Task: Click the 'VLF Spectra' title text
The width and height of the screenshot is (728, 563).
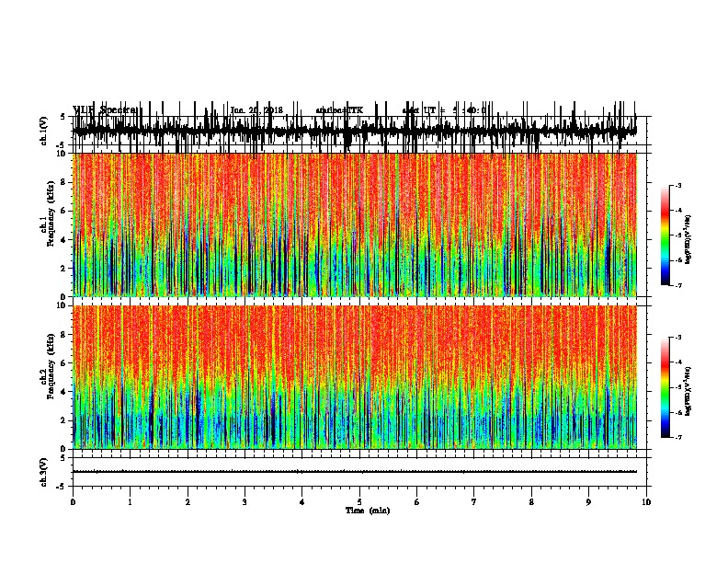Action: coord(106,110)
